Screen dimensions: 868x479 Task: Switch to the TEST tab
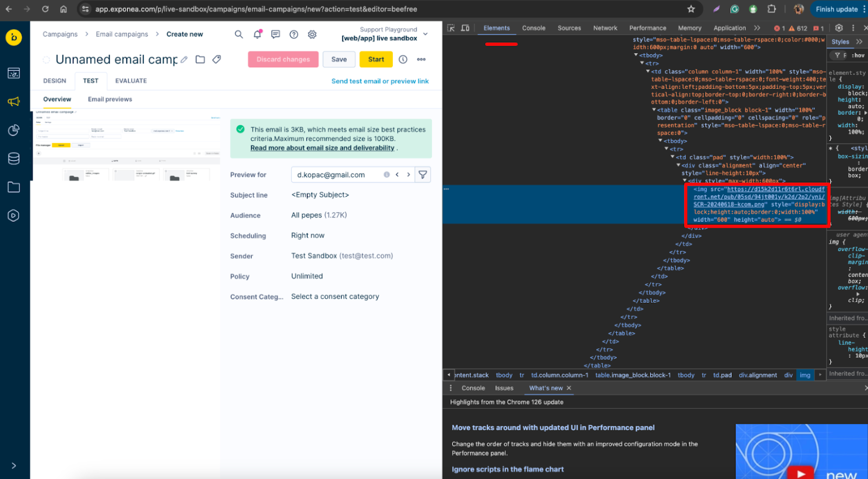point(91,81)
